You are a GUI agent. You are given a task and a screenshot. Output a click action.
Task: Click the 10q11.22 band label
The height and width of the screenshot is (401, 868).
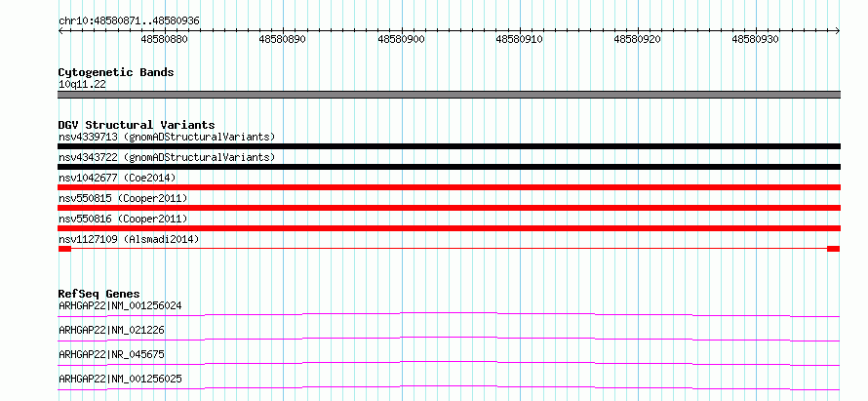click(x=82, y=85)
